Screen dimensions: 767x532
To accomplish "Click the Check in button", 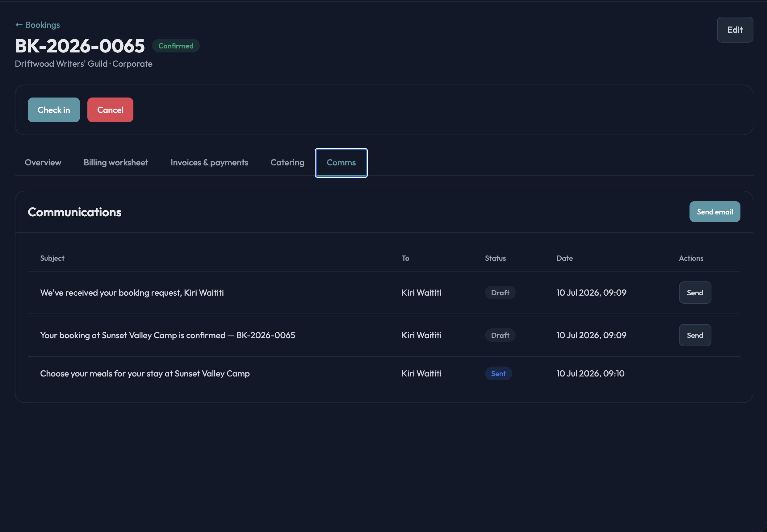I will coord(54,110).
